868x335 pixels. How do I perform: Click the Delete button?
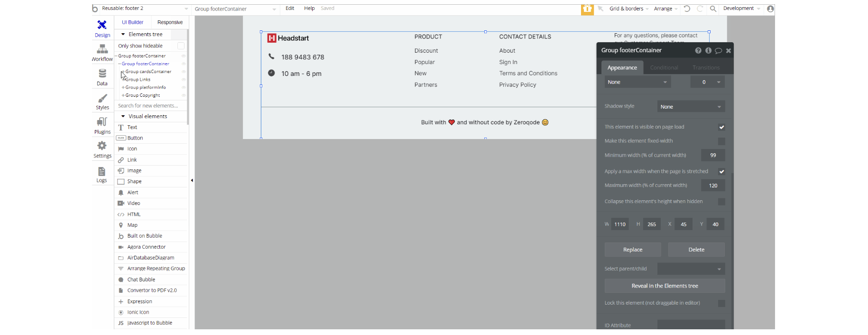(696, 250)
